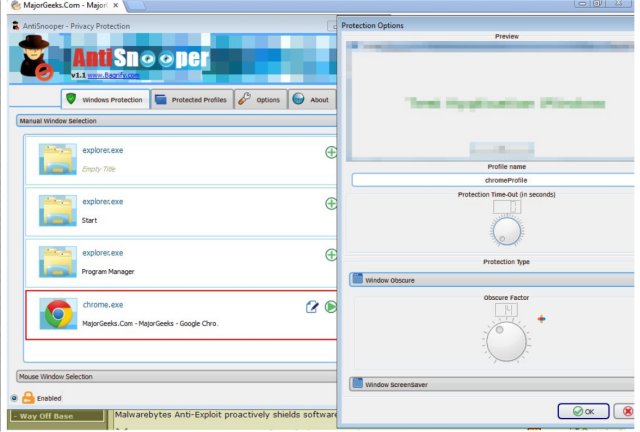Edit the chrome.exe protection profile

coord(312,307)
